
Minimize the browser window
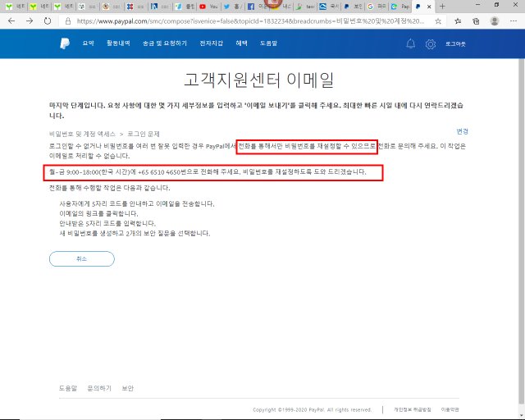[477, 5]
